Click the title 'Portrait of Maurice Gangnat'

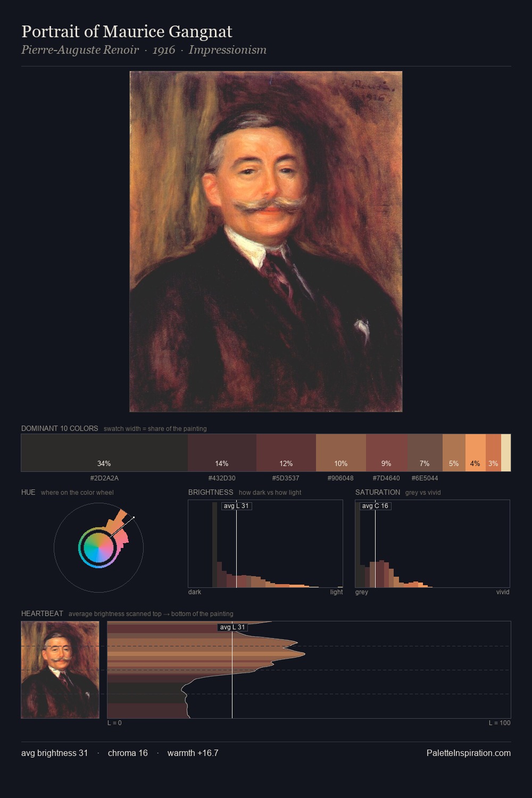click(x=127, y=31)
